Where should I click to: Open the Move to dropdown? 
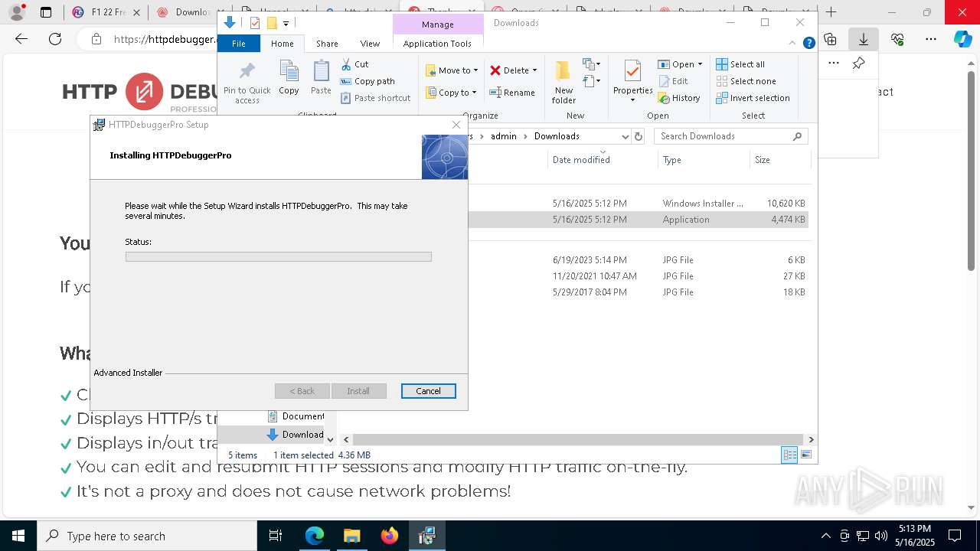[x=452, y=70]
